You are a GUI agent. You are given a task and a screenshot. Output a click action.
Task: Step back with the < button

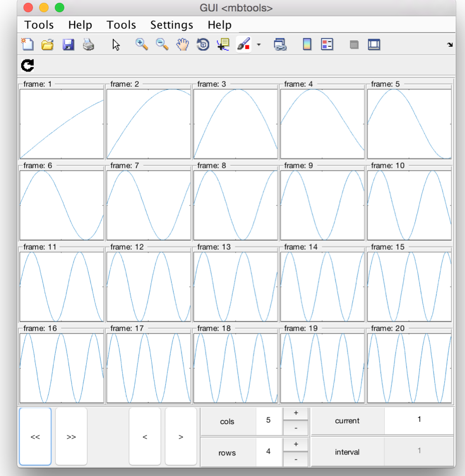(x=145, y=437)
